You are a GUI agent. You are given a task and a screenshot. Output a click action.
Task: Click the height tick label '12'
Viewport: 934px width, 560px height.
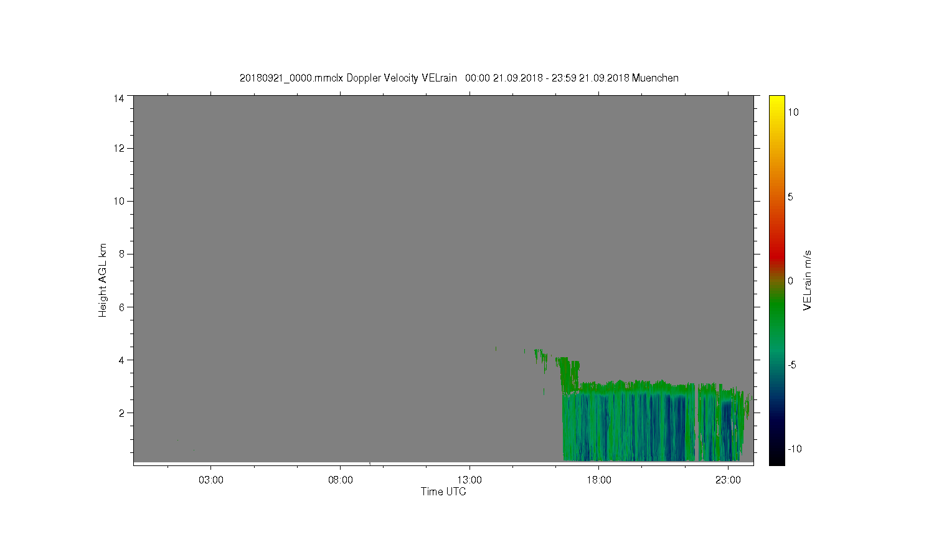pyautogui.click(x=119, y=148)
